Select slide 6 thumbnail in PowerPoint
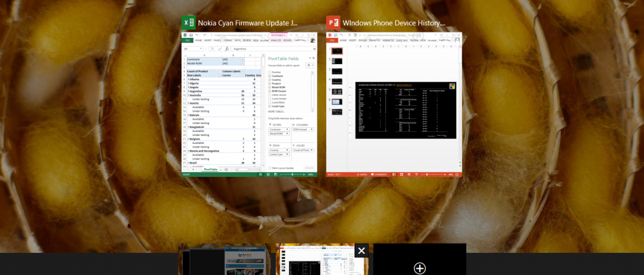The width and height of the screenshot is (644, 275). 337,101
